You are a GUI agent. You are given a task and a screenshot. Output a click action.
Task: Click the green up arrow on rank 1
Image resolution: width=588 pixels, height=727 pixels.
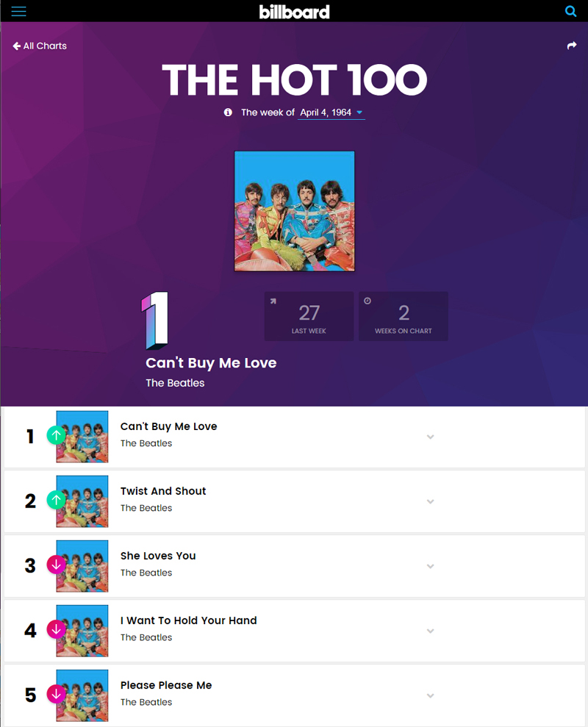click(56, 435)
